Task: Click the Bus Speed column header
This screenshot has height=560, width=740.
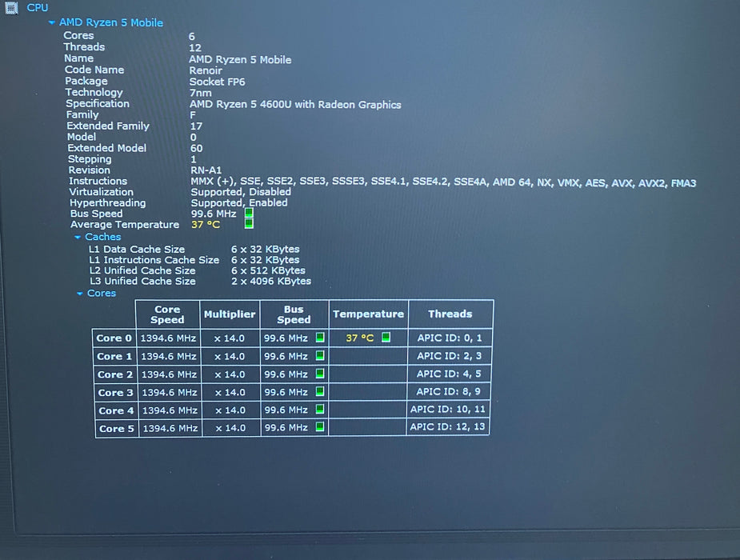Action: point(294,314)
